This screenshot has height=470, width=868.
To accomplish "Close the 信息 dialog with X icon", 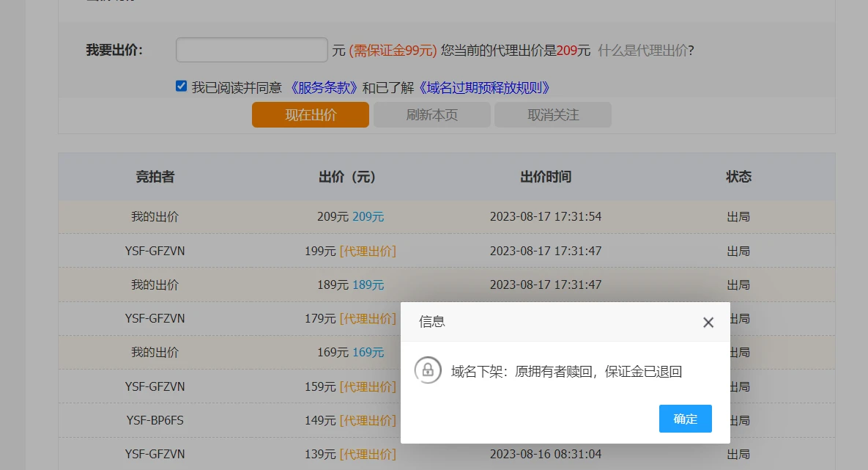I will 708,323.
